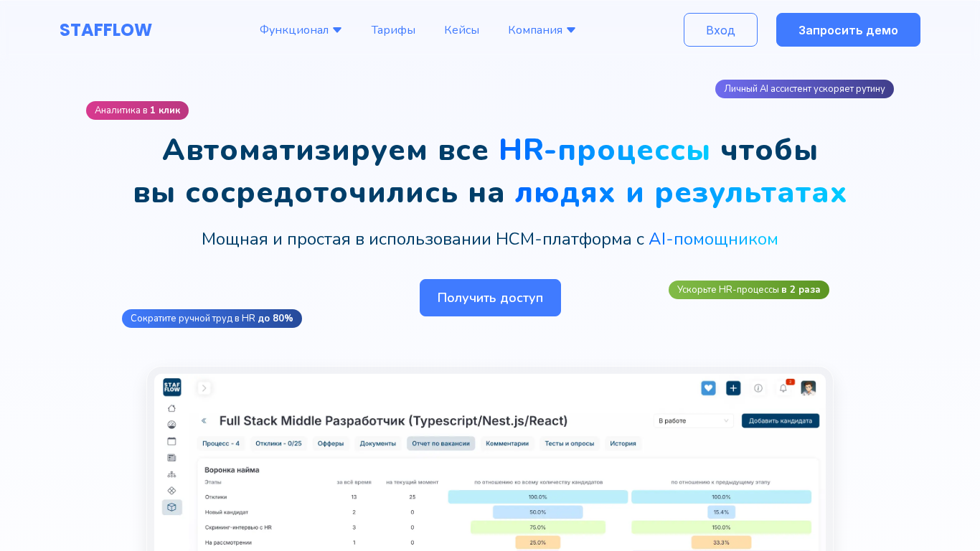The width and height of the screenshot is (980, 551).
Task: Open the gauge analytics icon in the sidebar
Action: 171,425
